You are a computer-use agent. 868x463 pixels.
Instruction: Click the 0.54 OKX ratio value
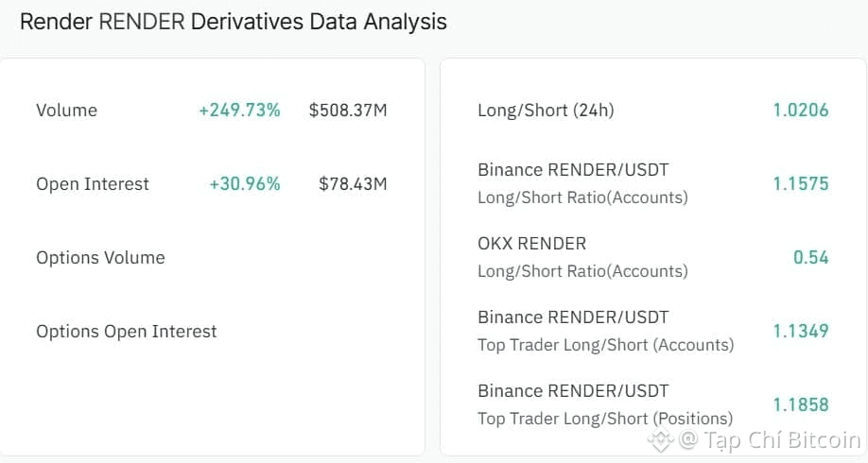(810, 258)
